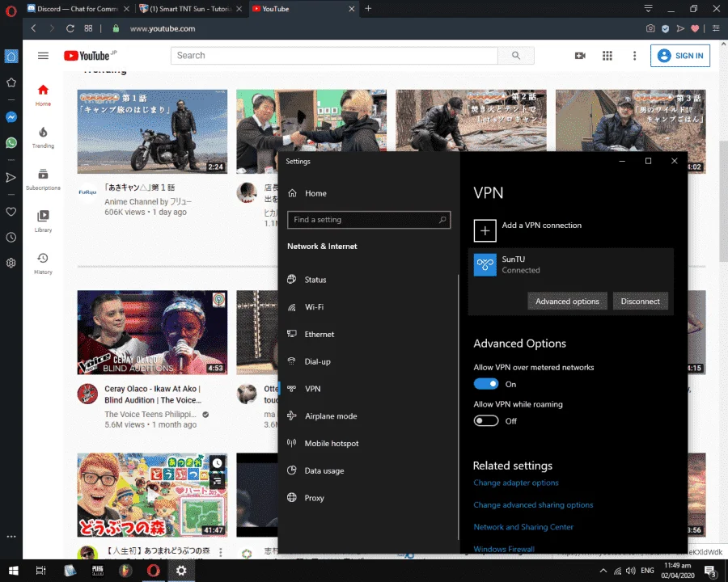
Task: Open Ceray Olaco Voice audition thumbnail
Action: click(x=152, y=332)
